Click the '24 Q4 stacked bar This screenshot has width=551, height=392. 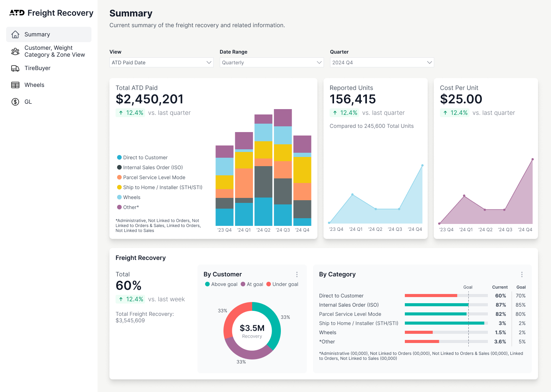coord(302,181)
